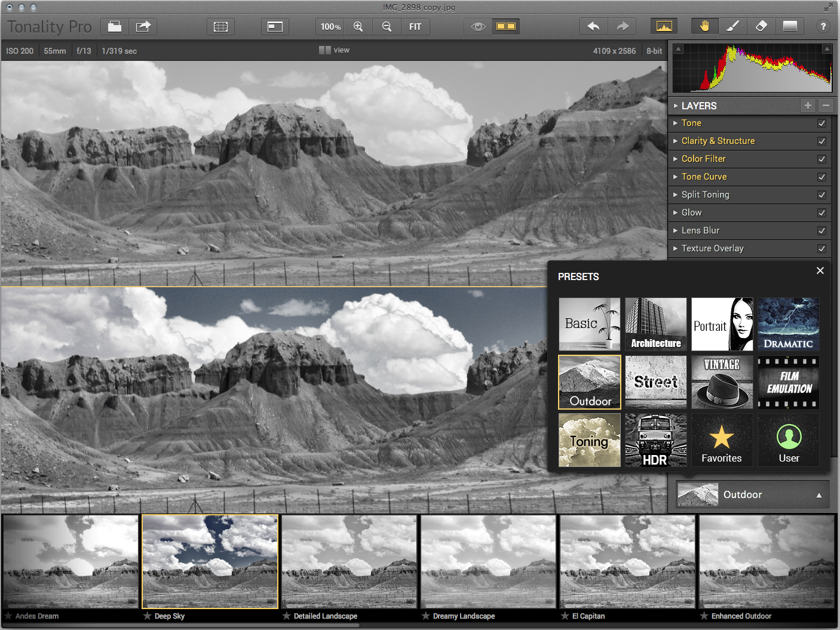This screenshot has width=840, height=630.
Task: Click the FIT zoom button
Action: click(415, 26)
